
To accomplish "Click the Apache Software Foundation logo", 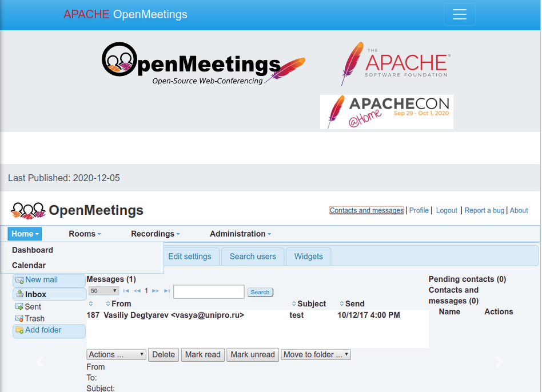I will point(396,64).
